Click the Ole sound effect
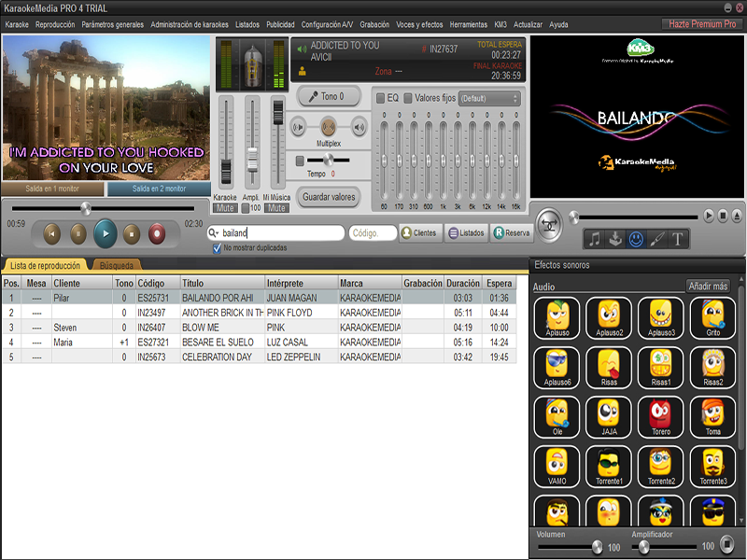The height and width of the screenshot is (560, 747). tap(557, 417)
